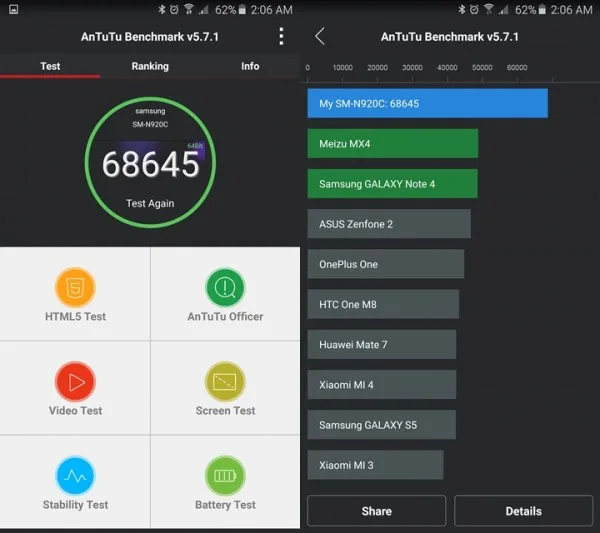Select the Xiaomi MI 3 bar
600x533 pixels.
(x=375, y=465)
